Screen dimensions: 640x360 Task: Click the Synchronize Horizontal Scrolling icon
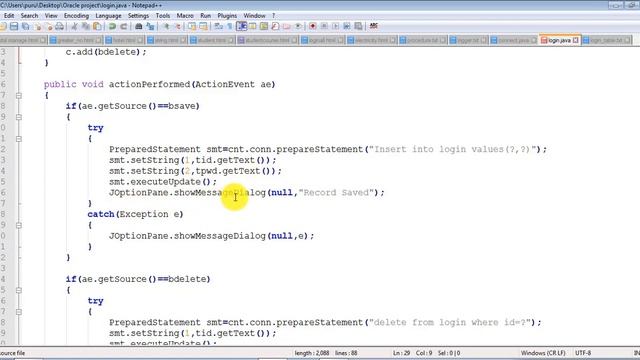[x=203, y=27]
